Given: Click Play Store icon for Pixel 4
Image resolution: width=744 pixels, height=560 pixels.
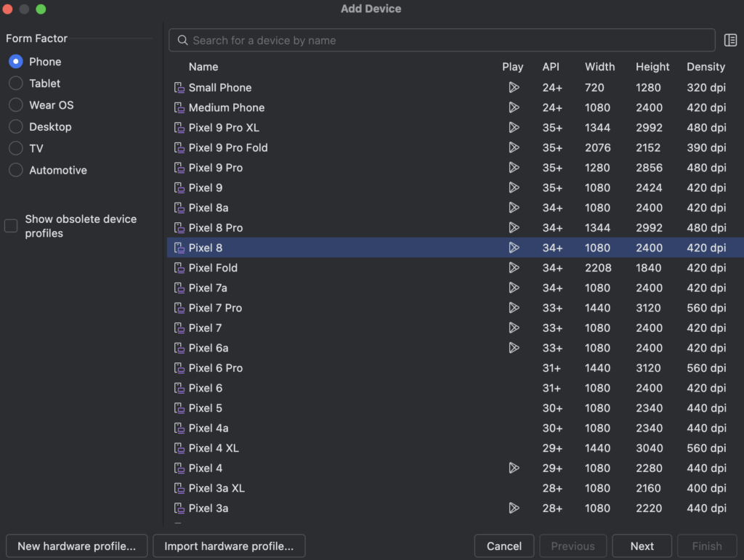Looking at the screenshot, I should click(x=514, y=468).
